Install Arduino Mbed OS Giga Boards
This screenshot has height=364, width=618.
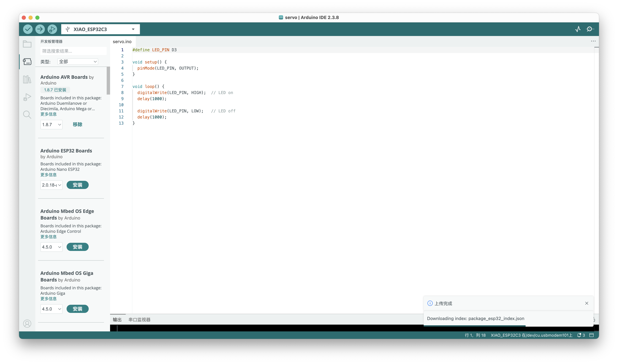78,309
